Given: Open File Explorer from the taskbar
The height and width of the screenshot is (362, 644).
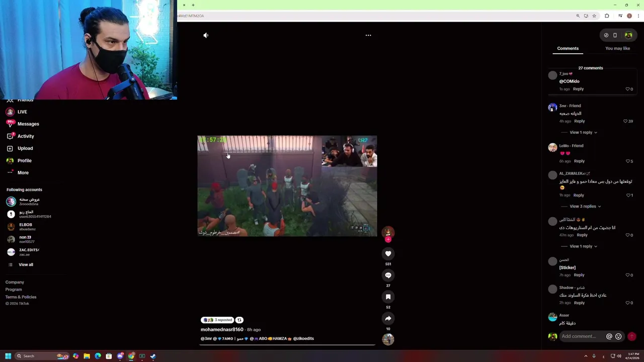Looking at the screenshot, I should [87, 356].
